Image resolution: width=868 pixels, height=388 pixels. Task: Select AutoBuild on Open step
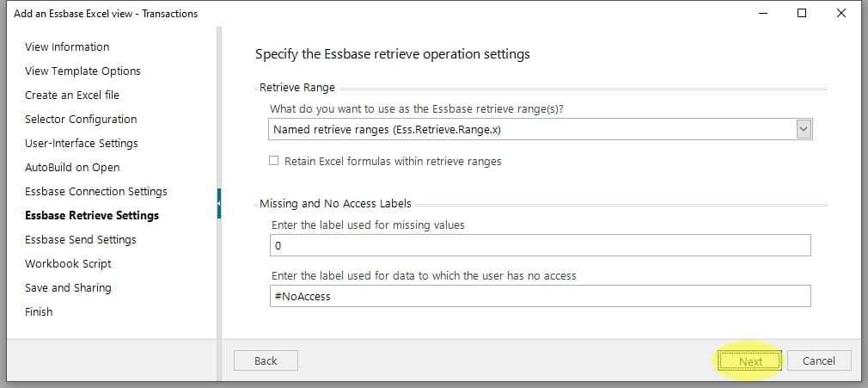pos(72,167)
